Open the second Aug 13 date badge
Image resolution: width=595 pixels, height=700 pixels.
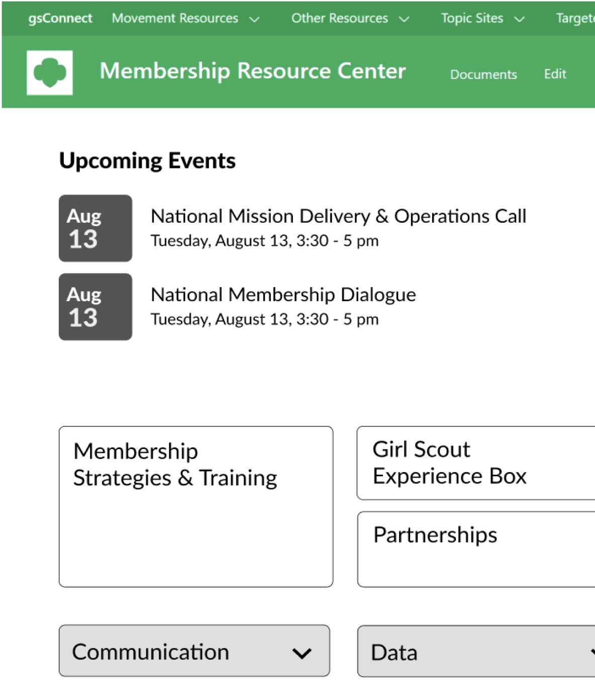coord(95,307)
